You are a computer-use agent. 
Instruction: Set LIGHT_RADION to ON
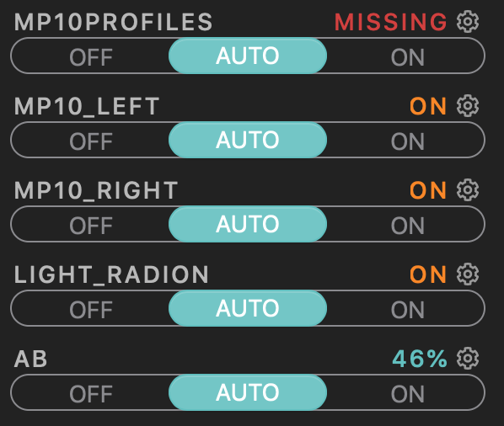[x=408, y=310]
